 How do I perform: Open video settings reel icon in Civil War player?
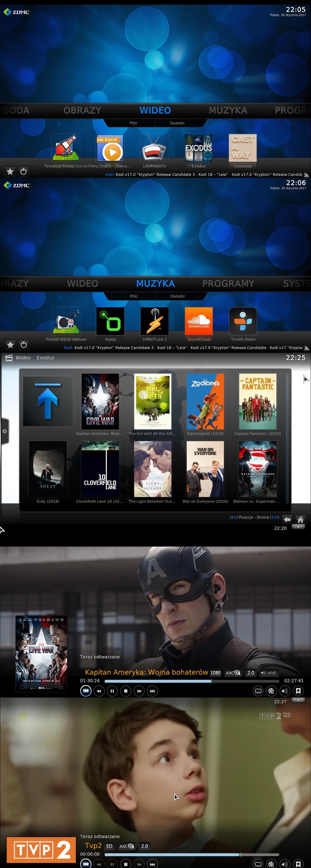271,691
